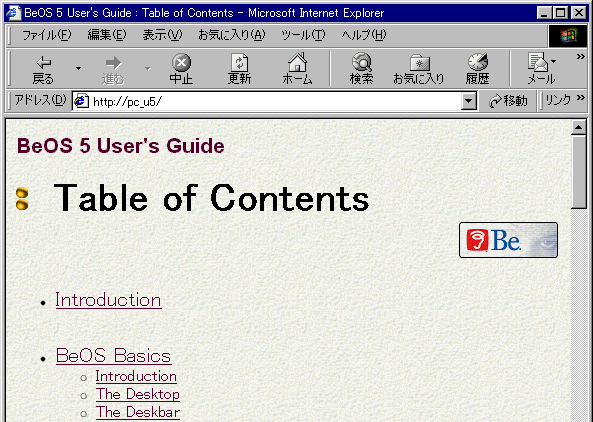Click the Table of Contents heading text
The height and width of the screenshot is (422, 593).
tap(211, 198)
